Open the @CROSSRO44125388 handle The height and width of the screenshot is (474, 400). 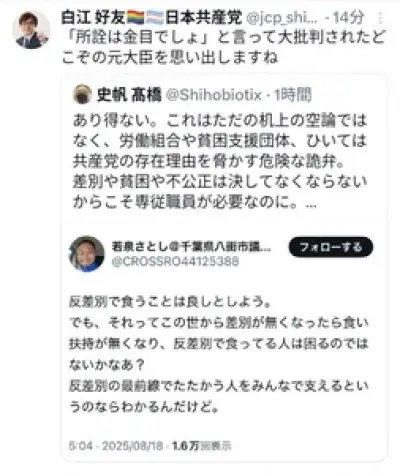tap(175, 261)
